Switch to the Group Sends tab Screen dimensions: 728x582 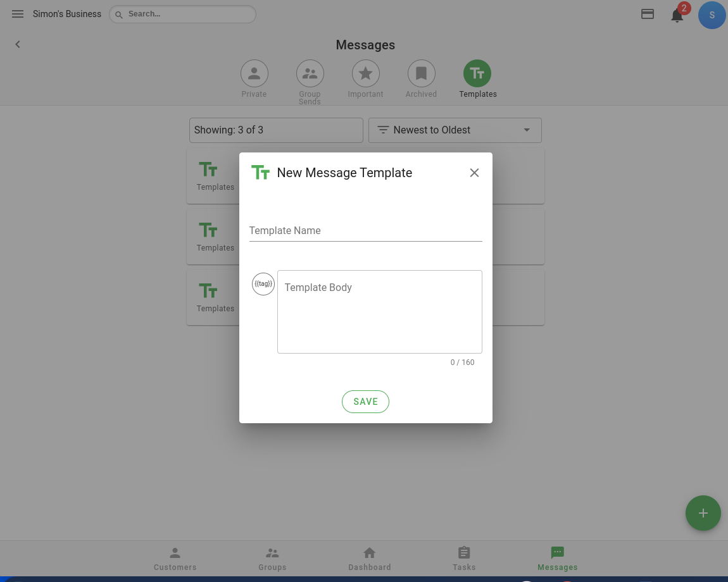[x=310, y=82]
